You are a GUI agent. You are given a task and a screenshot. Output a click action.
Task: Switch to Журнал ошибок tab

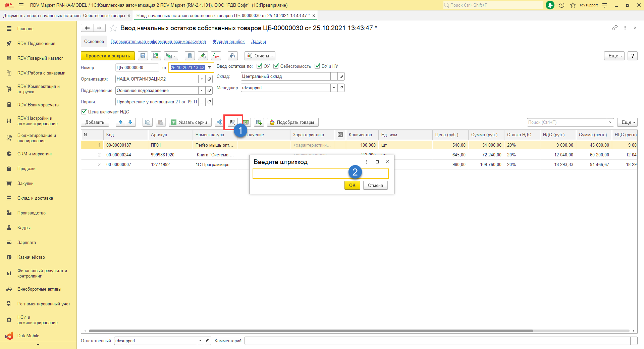click(228, 42)
